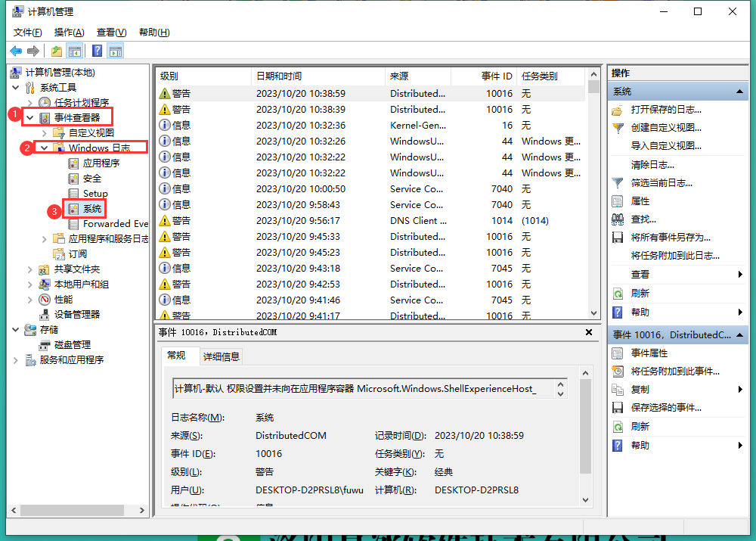
Task: Click the Back arrow toolbar icon
Action: (16, 51)
